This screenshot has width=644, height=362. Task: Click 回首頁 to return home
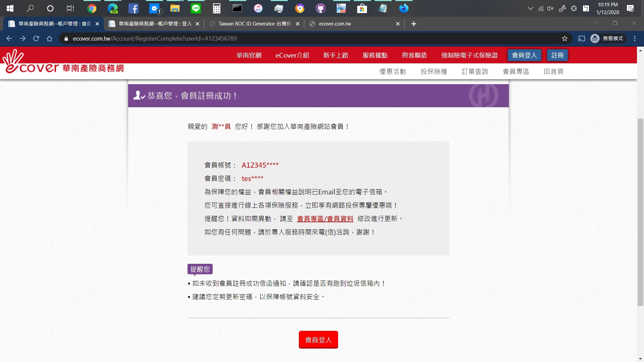coord(554,71)
